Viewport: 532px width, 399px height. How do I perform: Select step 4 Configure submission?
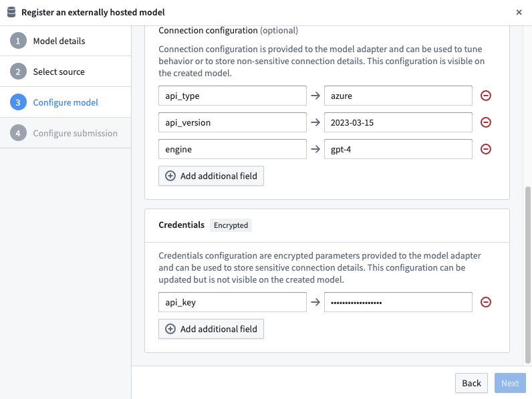[x=65, y=133]
